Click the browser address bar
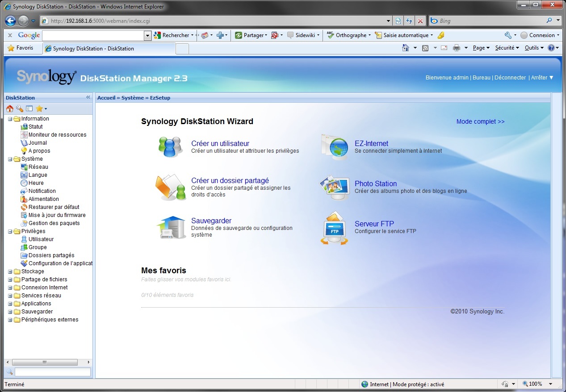Viewport: 566px width, 392px height. [216, 21]
